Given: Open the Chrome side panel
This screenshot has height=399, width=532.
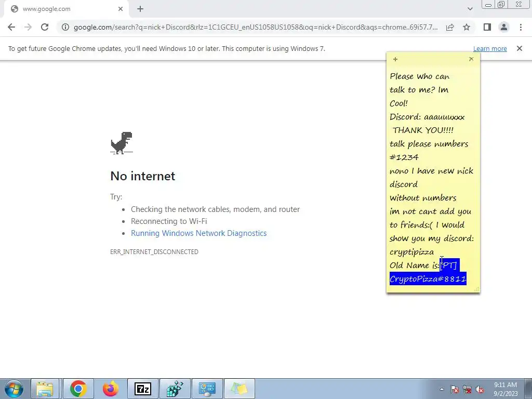Looking at the screenshot, I should coord(487,27).
